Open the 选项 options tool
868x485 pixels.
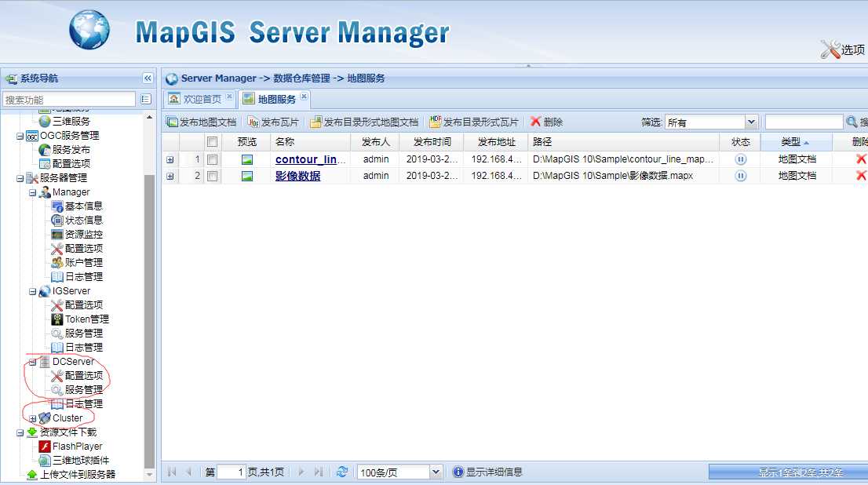coord(843,49)
